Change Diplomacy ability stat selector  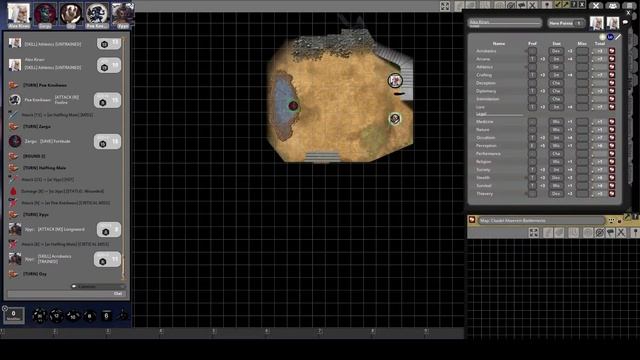[556, 91]
